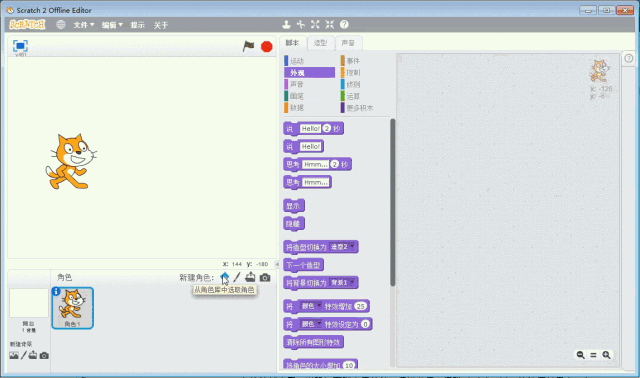The image size is (640, 378).
Task: Choose backdrop from library
Action: pos(14,356)
